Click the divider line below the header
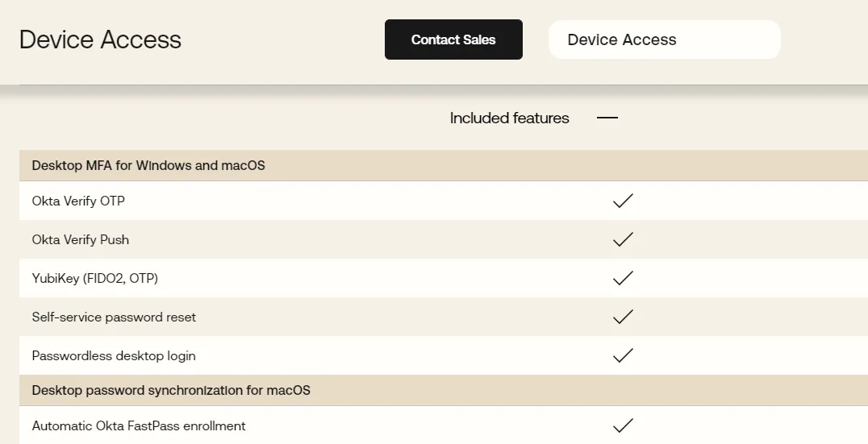The image size is (868, 444). tap(434, 85)
